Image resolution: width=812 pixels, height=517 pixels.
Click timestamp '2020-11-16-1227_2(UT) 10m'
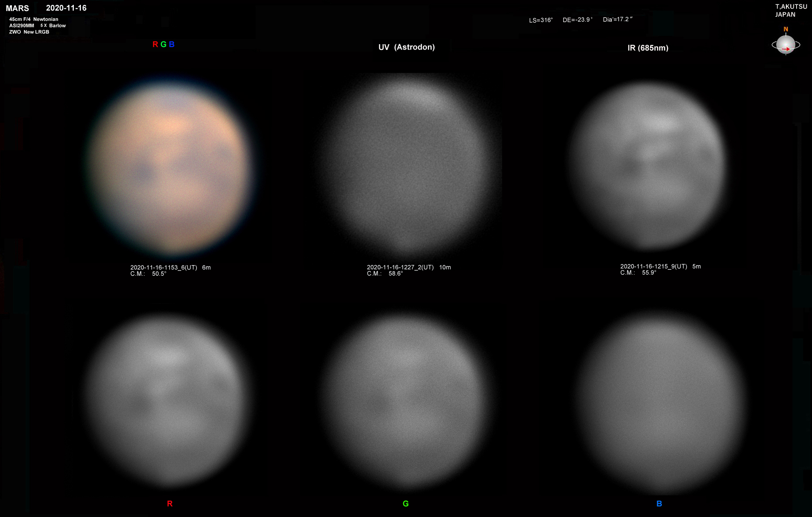(409, 267)
